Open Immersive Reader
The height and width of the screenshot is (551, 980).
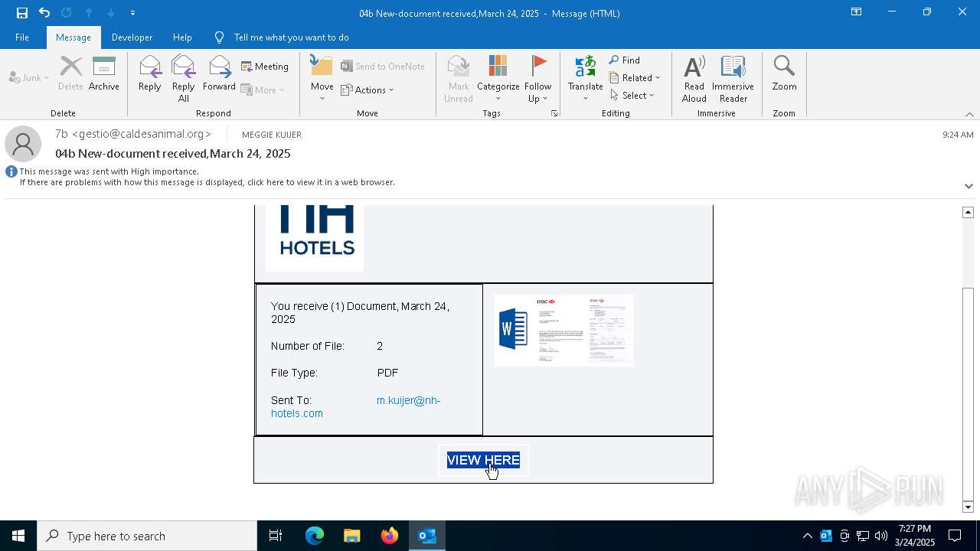pos(733,79)
